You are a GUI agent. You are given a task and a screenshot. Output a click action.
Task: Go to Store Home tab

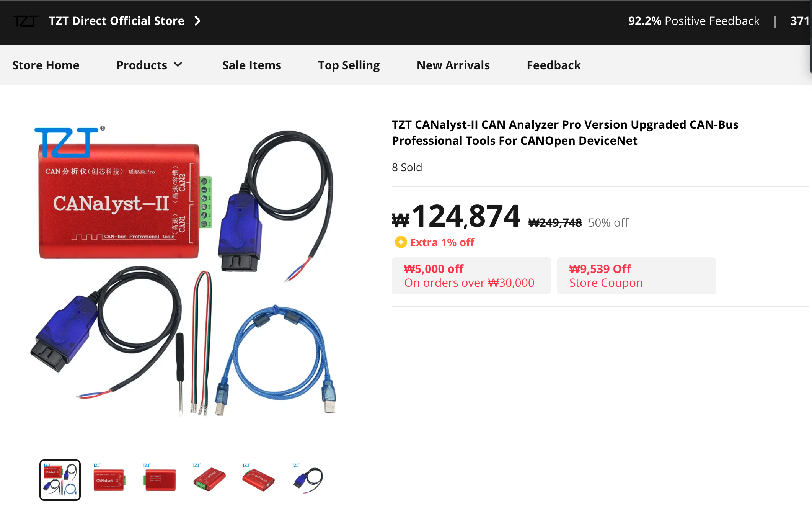[46, 65]
